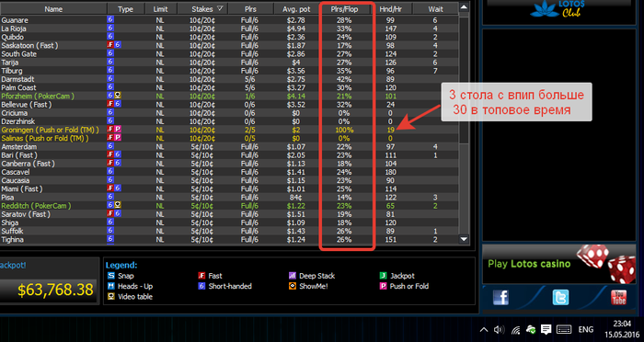Select the Redditch ( PokerCam ) table
The width and height of the screenshot is (644, 342).
coord(229,206)
